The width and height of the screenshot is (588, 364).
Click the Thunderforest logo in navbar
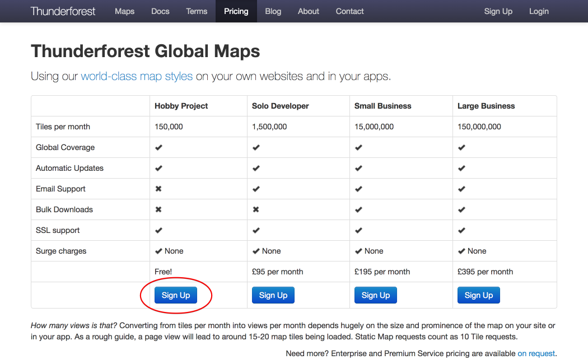(63, 11)
